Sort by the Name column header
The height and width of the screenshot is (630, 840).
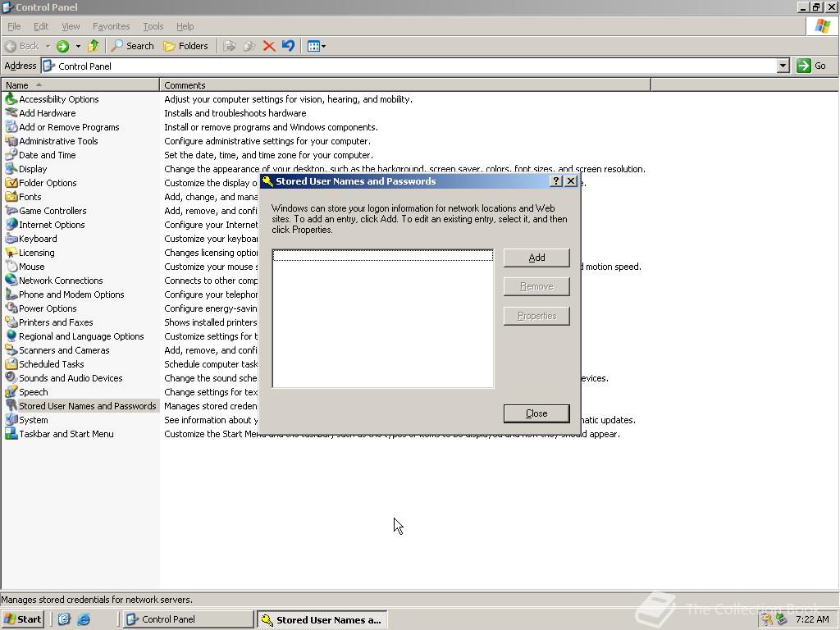click(80, 85)
